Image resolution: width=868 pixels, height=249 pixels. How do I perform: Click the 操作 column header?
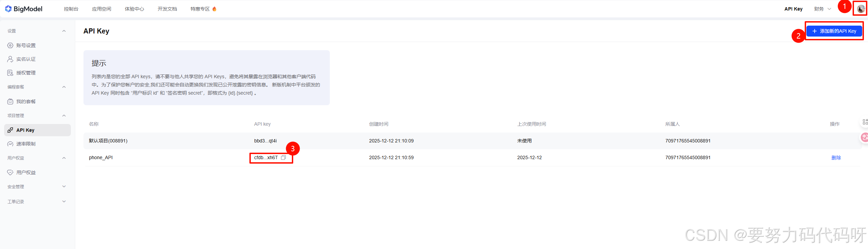click(x=835, y=124)
